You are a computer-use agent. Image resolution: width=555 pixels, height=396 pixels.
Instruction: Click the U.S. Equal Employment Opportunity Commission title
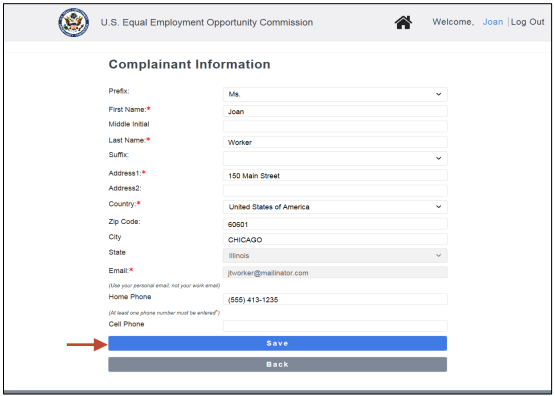207,22
